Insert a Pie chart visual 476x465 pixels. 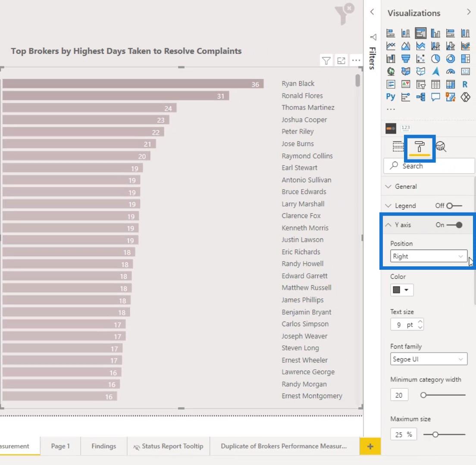pyautogui.click(x=435, y=59)
